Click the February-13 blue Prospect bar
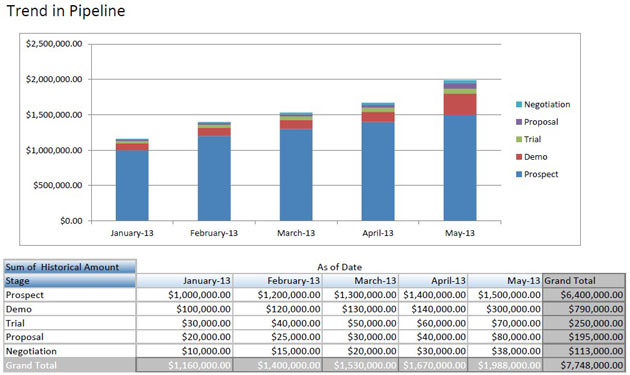This screenshot has height=375, width=630. [214, 178]
